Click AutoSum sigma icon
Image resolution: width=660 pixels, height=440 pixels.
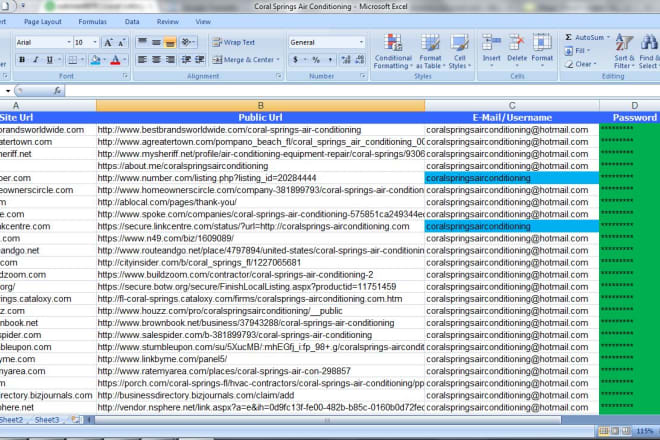[569, 37]
